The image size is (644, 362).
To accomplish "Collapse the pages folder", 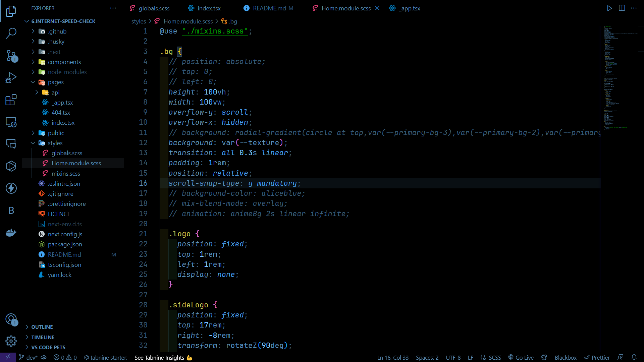I will 55,82.
